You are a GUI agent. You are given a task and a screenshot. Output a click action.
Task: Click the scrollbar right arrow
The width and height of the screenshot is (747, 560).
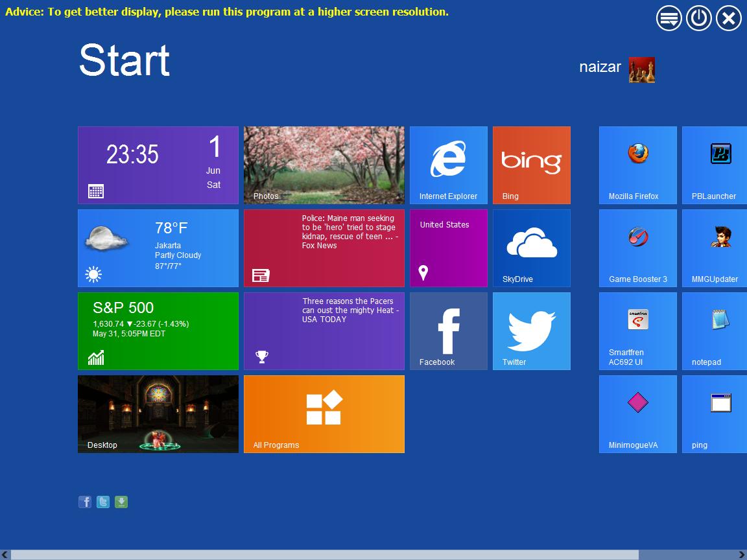click(x=742, y=555)
